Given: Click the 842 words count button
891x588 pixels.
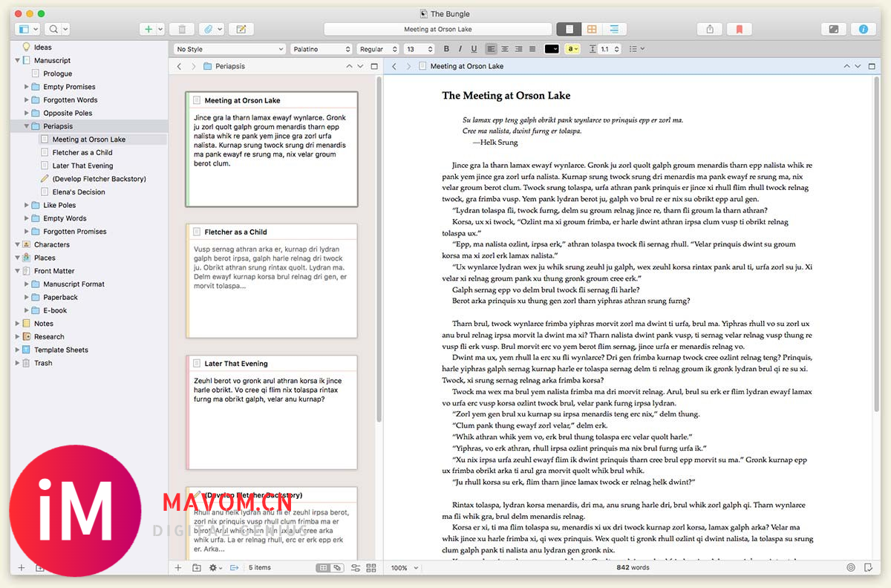Looking at the screenshot, I should point(633,568).
